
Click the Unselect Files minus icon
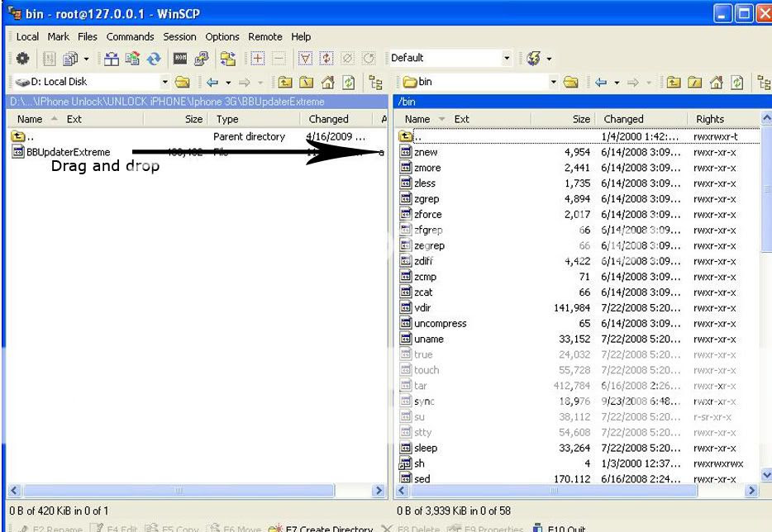pos(279,59)
